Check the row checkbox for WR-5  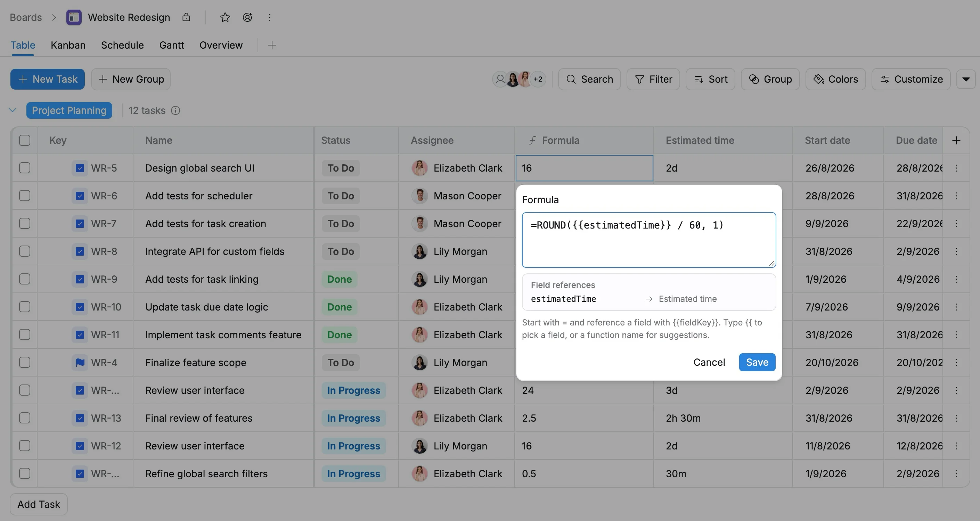click(x=25, y=168)
